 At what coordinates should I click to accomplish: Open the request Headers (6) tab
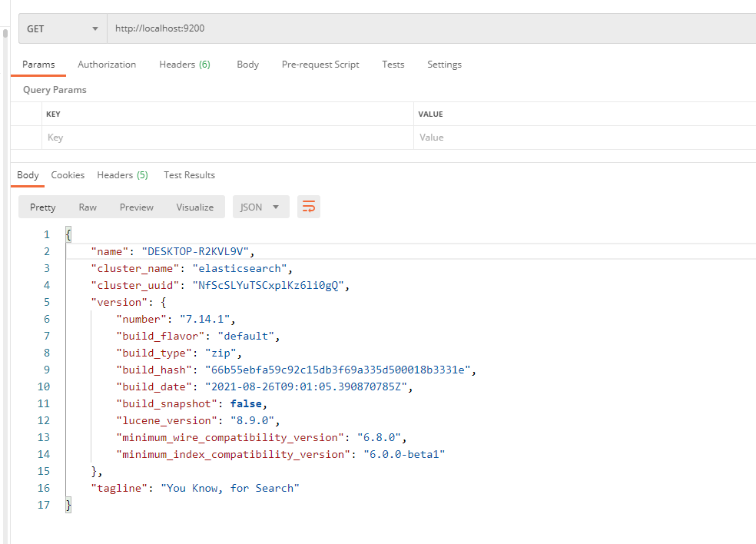(184, 65)
